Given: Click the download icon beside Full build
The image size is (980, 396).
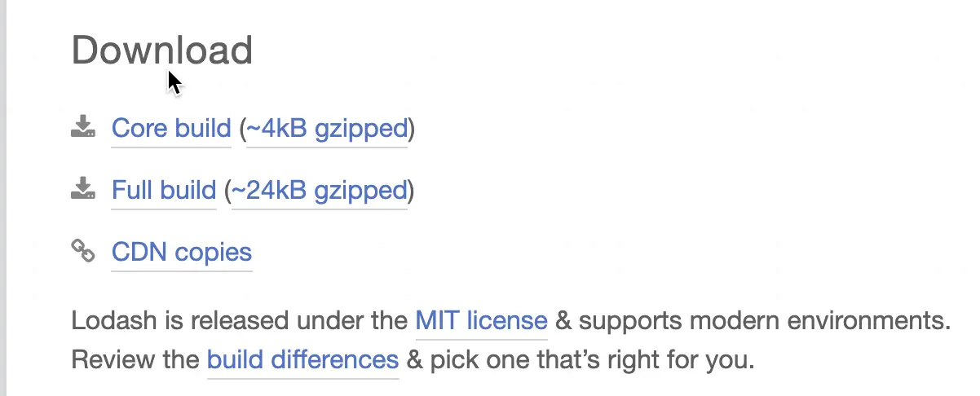Looking at the screenshot, I should (82, 189).
